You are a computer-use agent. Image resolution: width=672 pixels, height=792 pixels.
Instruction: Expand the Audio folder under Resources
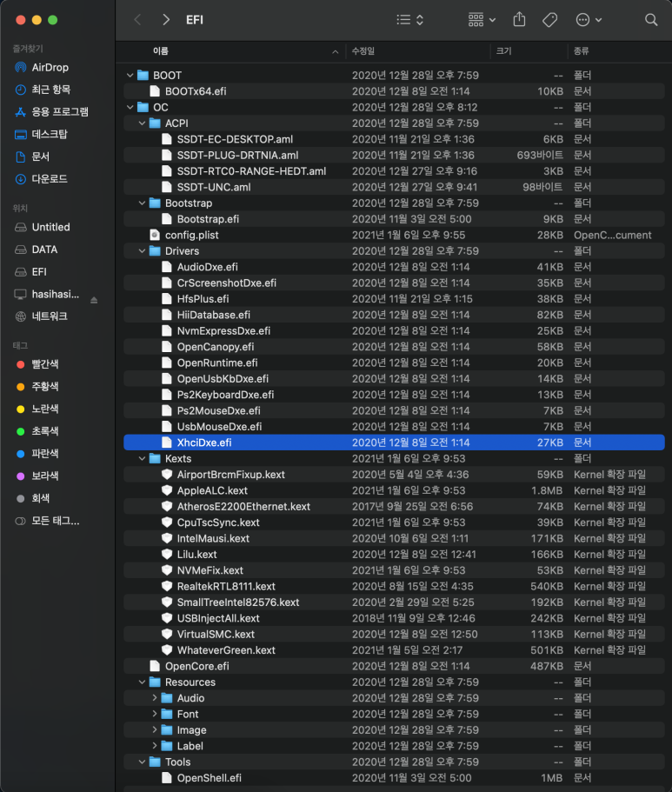click(154, 697)
